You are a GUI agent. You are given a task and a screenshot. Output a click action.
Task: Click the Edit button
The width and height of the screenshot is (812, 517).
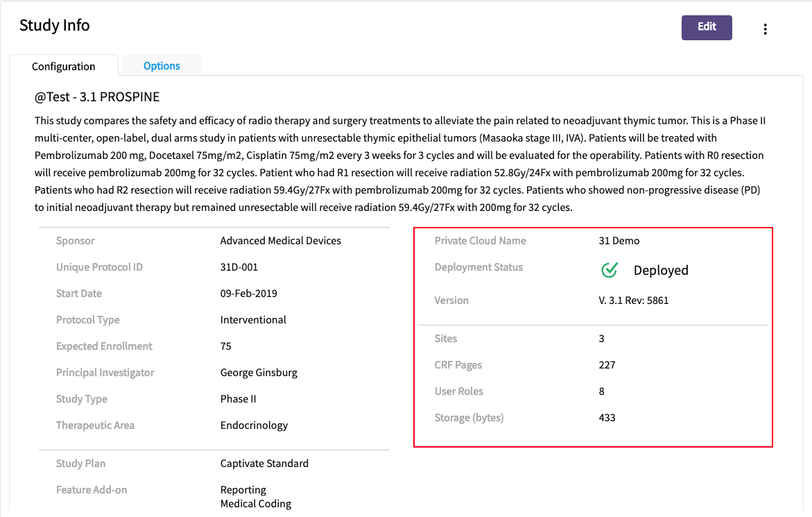706,27
